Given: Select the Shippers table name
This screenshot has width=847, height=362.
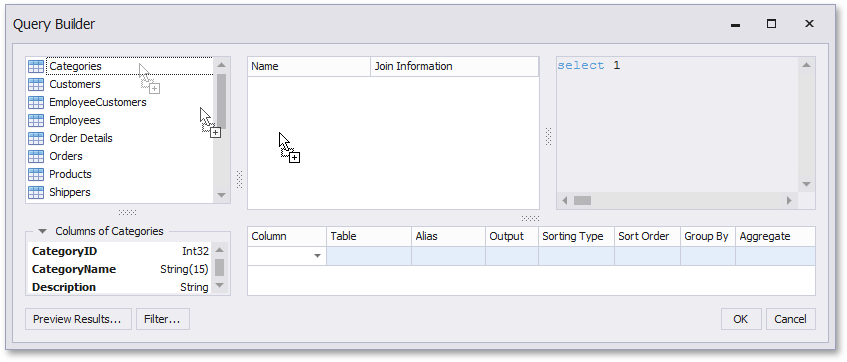Looking at the screenshot, I should [x=70, y=192].
